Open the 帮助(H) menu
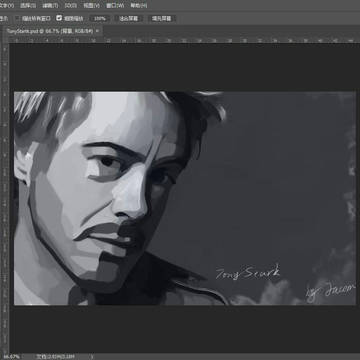 pos(138,6)
